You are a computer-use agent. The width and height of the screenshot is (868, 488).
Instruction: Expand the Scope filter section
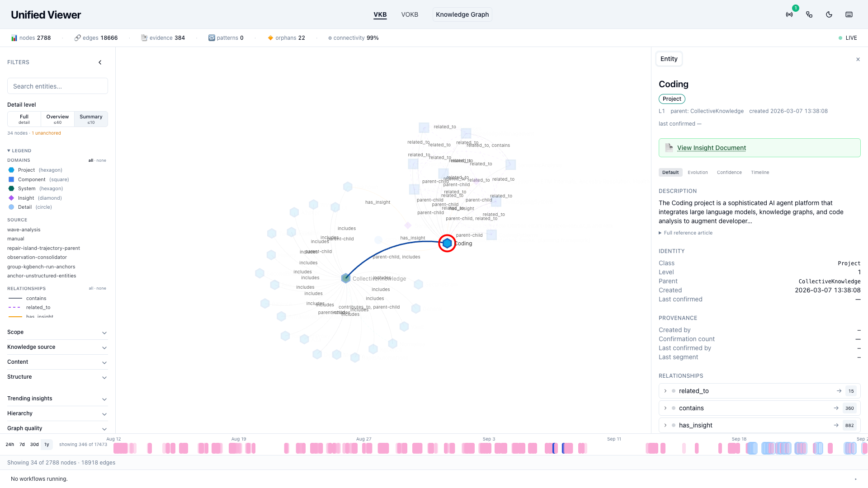pyautogui.click(x=57, y=332)
